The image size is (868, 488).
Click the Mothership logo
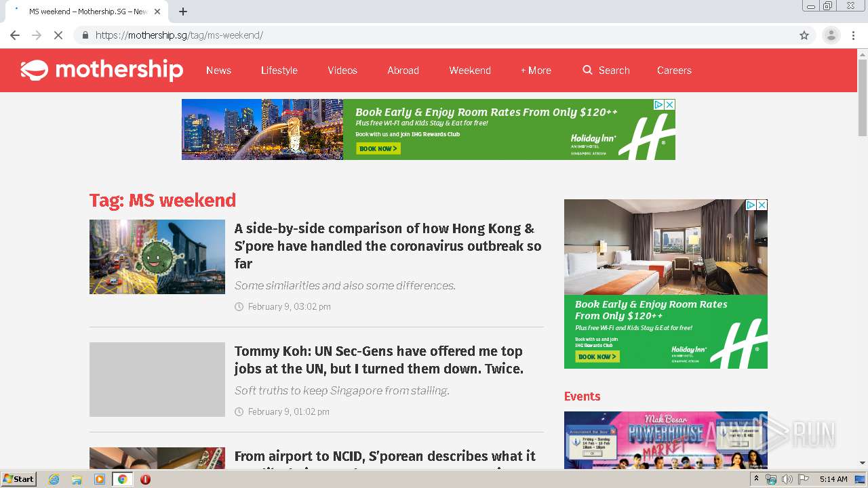102,70
